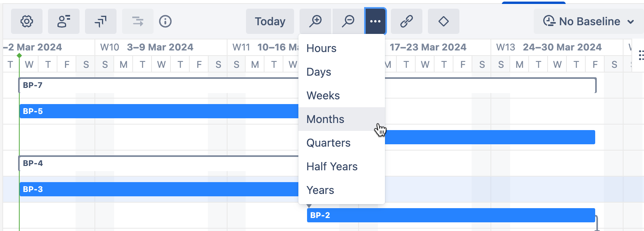
Task: Click the resource assignment icon
Action: coord(64,21)
